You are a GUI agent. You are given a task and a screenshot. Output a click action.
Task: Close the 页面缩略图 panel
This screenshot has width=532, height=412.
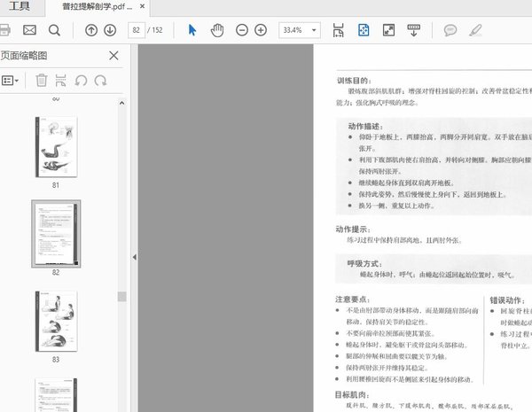113,56
